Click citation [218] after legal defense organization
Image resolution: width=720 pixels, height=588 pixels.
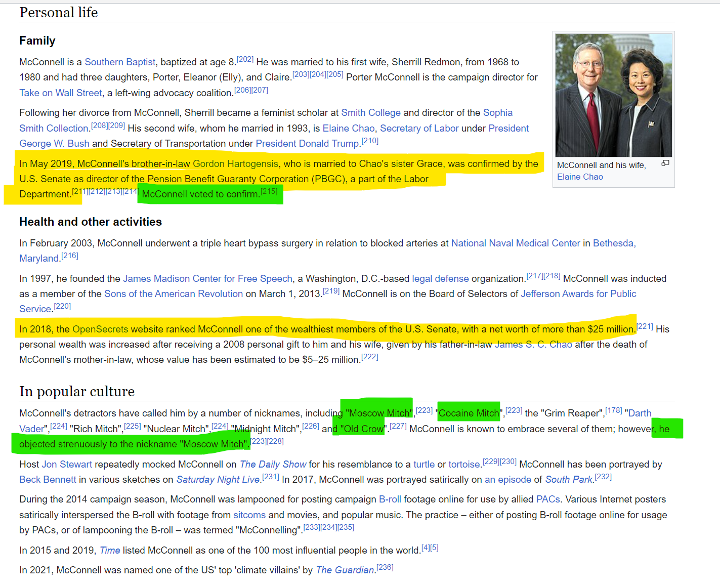tap(552, 276)
